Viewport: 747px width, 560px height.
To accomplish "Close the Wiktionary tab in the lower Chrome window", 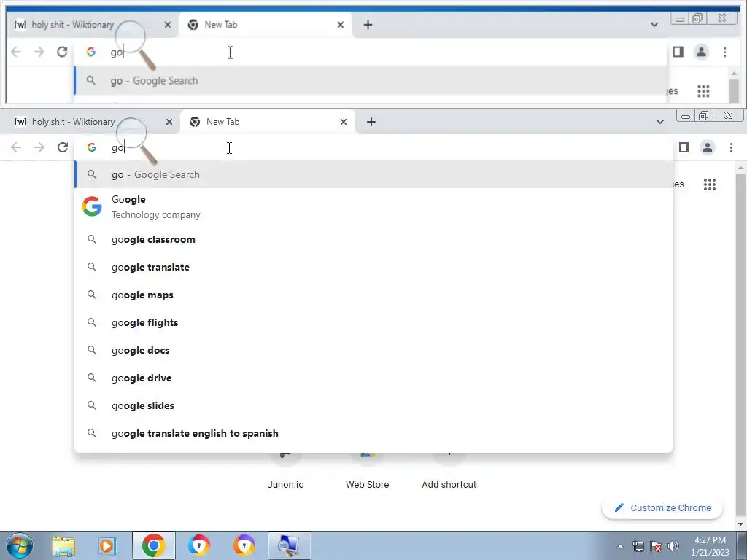I will tap(169, 122).
